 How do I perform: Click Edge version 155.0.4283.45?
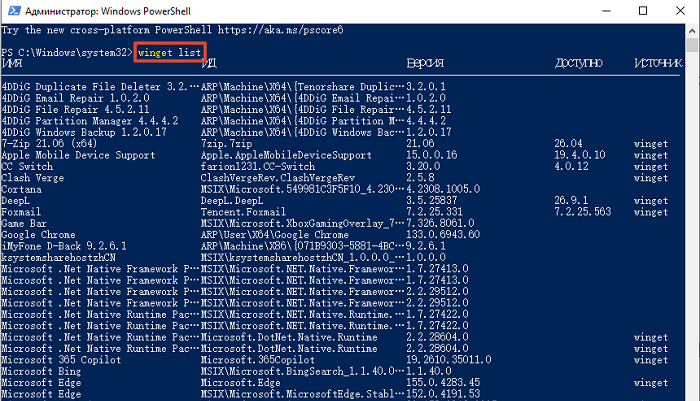coord(443,383)
